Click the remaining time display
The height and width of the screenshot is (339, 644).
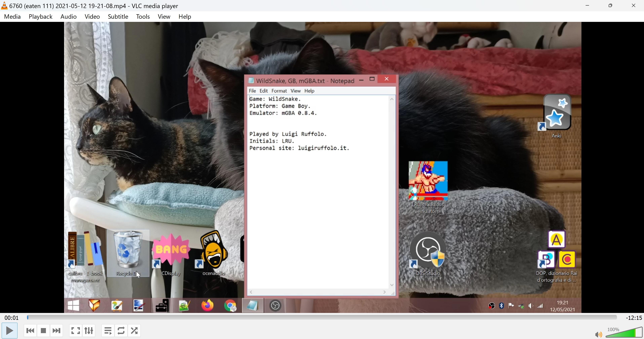[x=634, y=318]
